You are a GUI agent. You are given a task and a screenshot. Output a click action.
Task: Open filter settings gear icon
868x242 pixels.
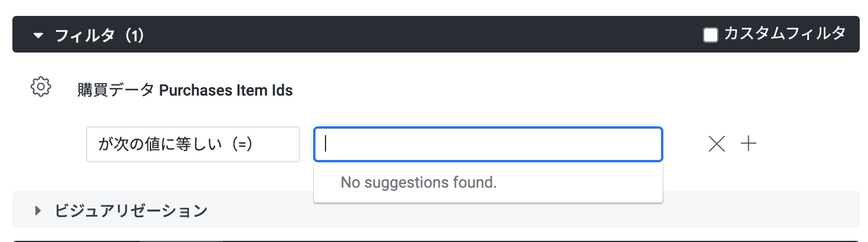[x=41, y=87]
